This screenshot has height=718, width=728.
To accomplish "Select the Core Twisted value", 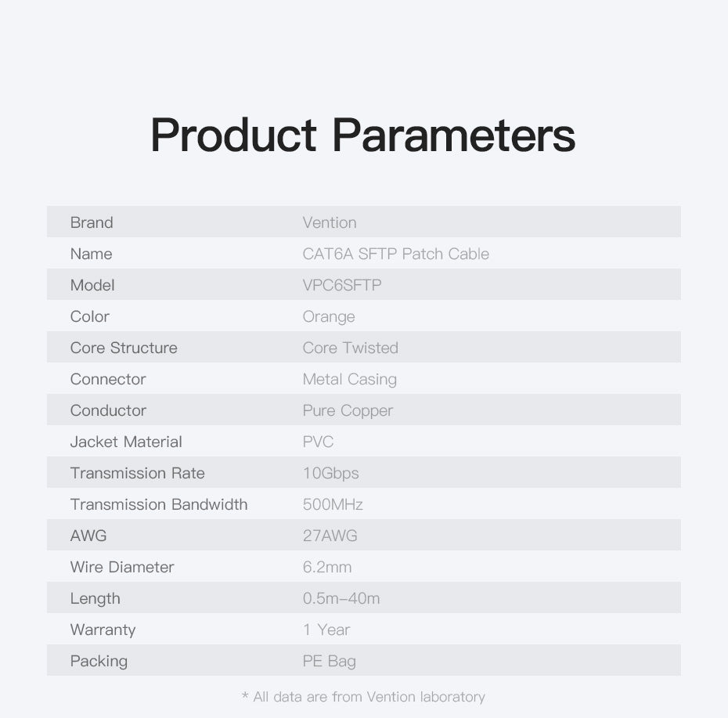I will (350, 348).
